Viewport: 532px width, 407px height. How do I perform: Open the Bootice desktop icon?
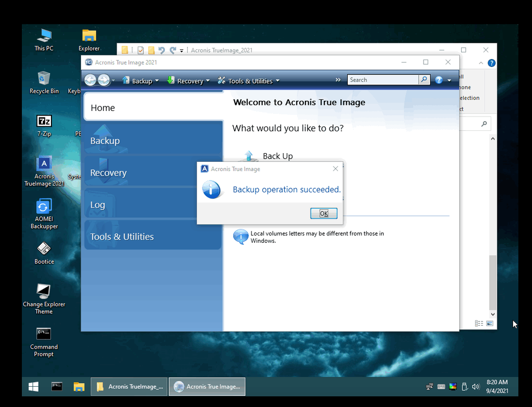coord(44,253)
